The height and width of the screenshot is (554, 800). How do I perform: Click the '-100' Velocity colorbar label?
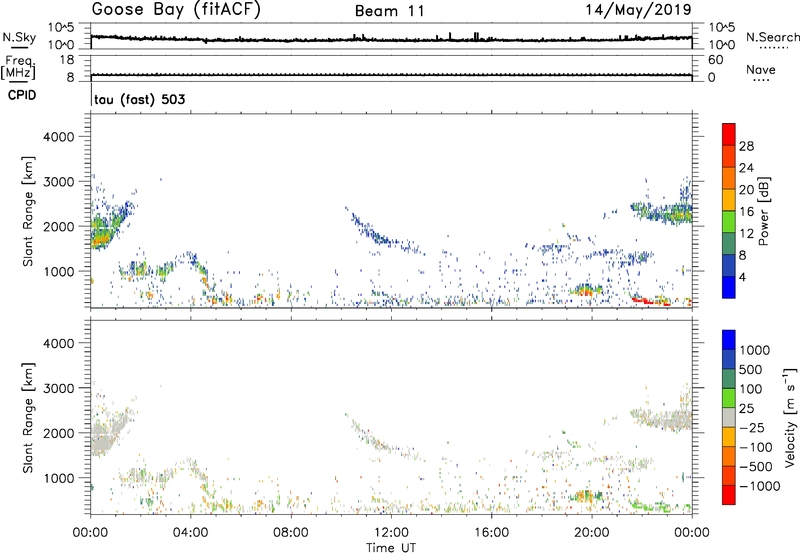click(756, 447)
